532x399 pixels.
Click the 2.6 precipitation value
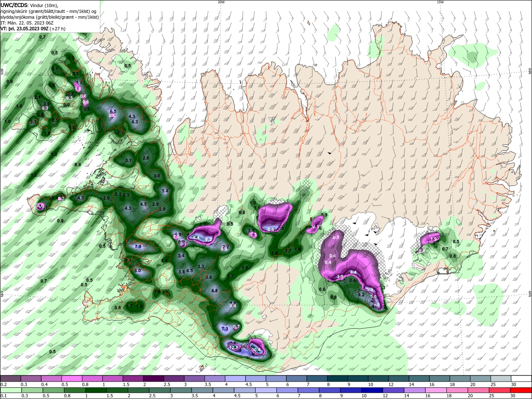pyautogui.click(x=106, y=198)
